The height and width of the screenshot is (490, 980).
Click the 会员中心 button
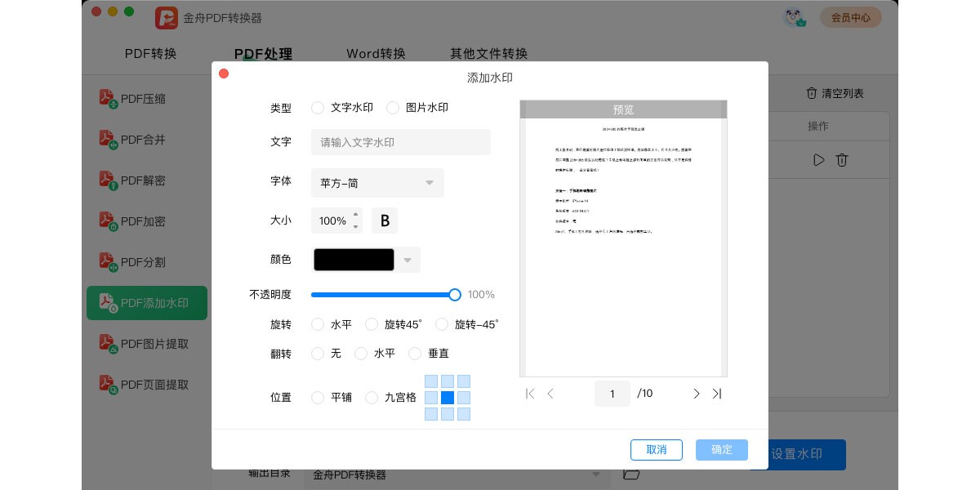[x=850, y=17]
